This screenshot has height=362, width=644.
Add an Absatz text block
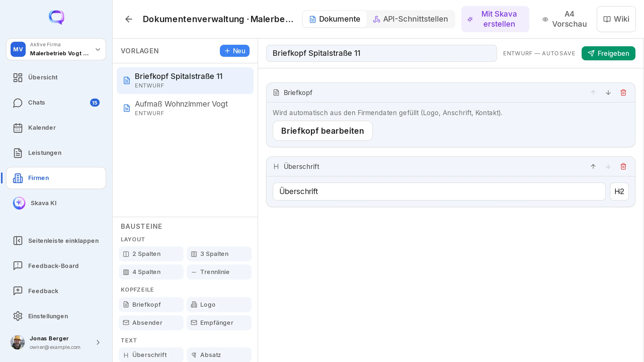tap(219, 355)
